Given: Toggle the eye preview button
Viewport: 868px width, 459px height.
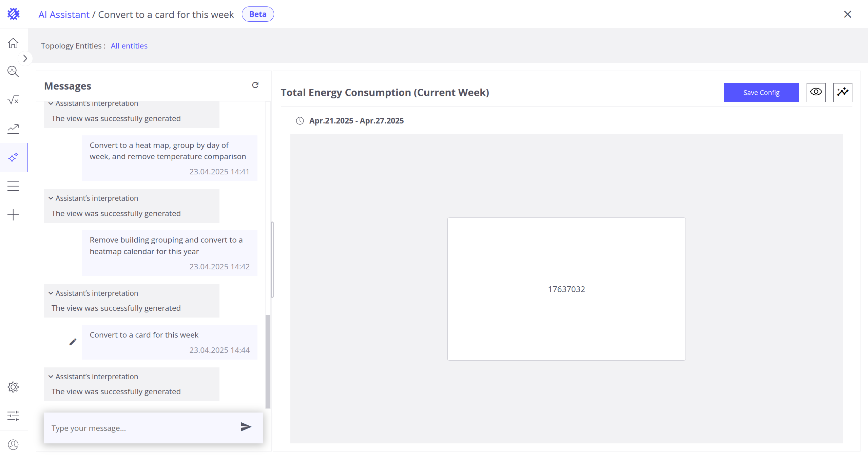Looking at the screenshot, I should point(816,92).
